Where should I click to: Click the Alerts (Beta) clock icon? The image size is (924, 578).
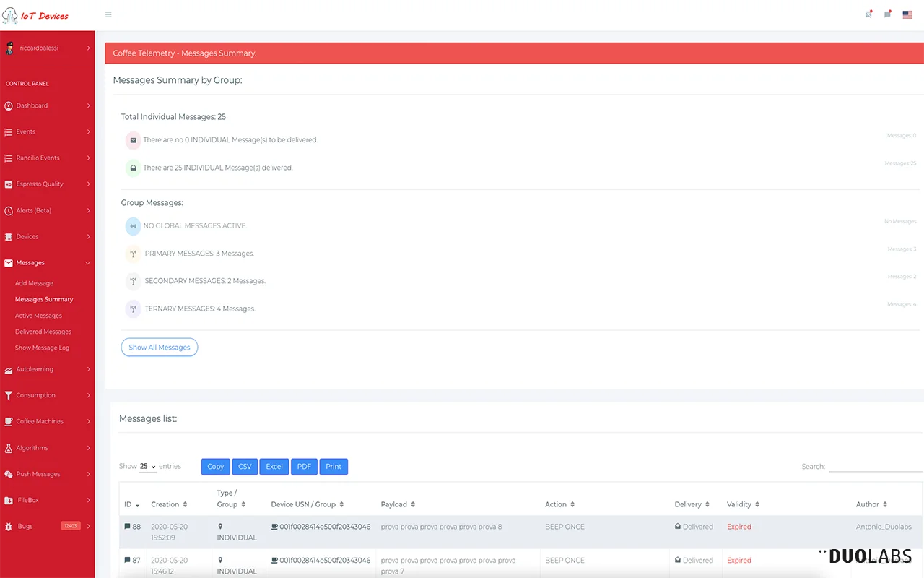click(x=9, y=210)
